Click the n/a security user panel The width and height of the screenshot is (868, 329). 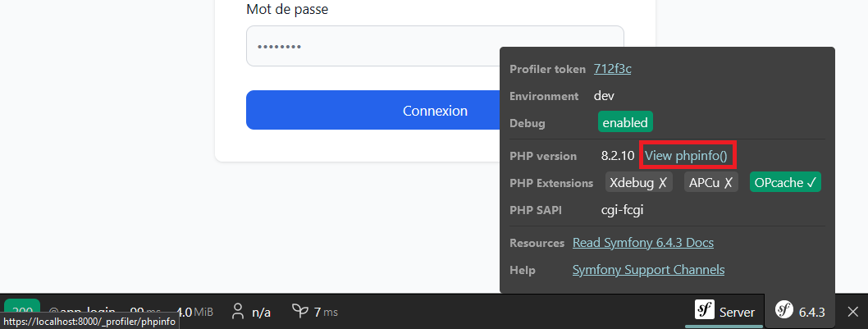pos(261,312)
